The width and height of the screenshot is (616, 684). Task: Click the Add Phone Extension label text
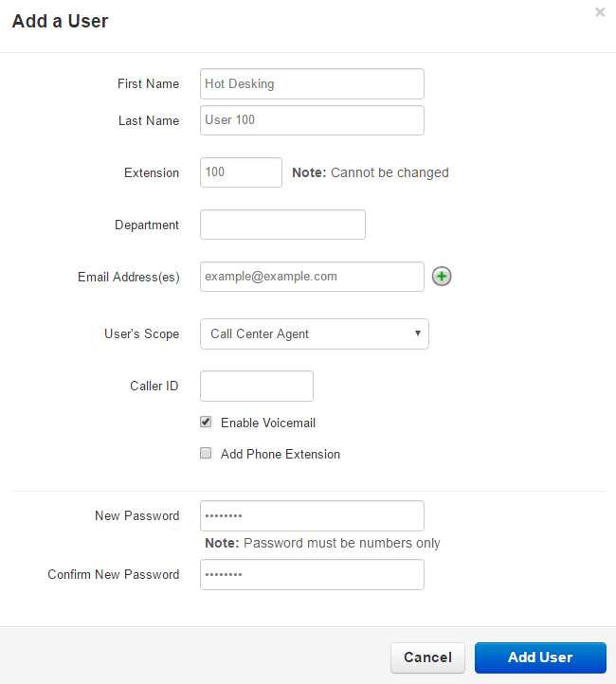[x=280, y=454]
